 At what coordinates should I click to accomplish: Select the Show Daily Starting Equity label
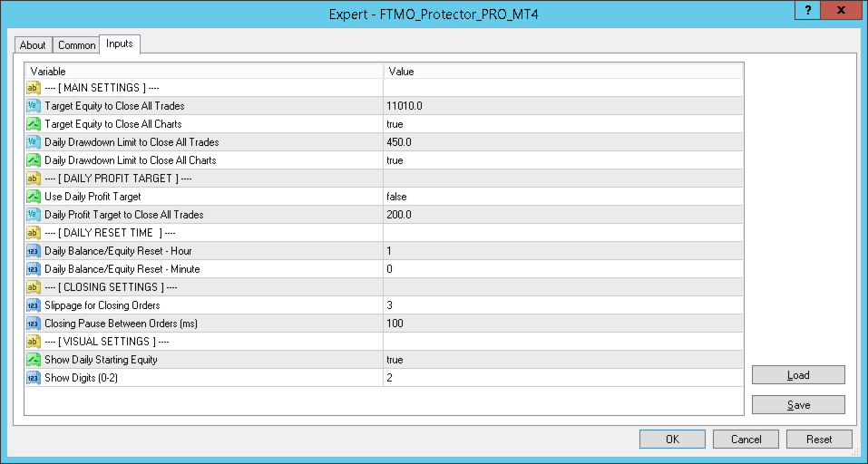pos(101,360)
